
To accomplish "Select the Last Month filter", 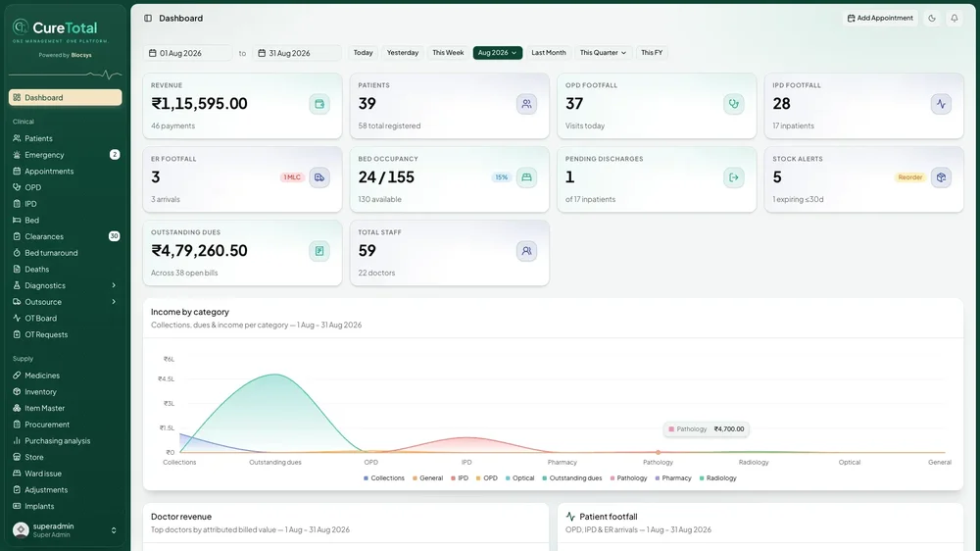I will pyautogui.click(x=549, y=53).
